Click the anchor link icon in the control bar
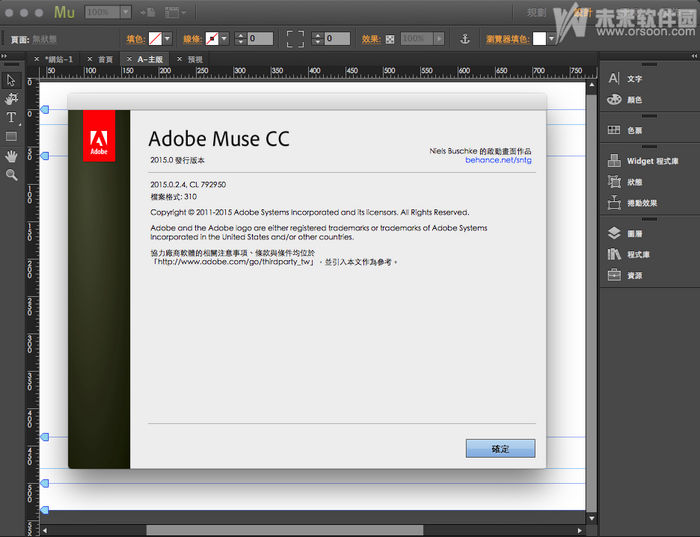This screenshot has height=537, width=700. tap(465, 39)
